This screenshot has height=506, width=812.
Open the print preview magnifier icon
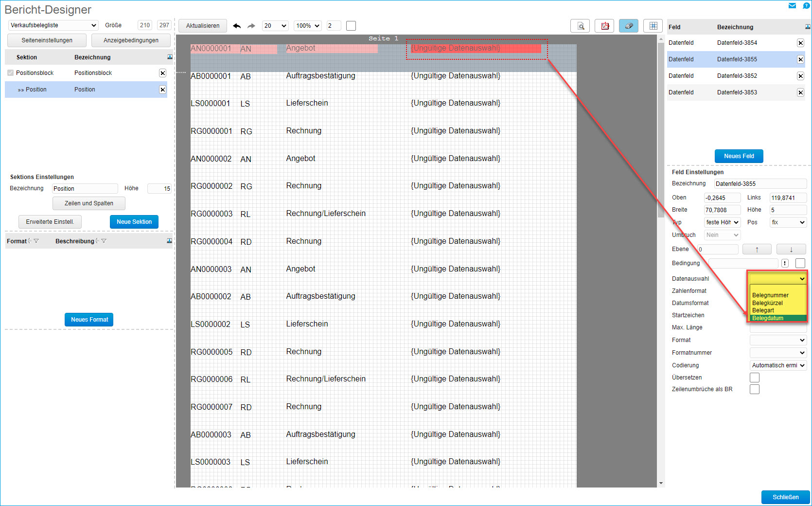coord(580,26)
